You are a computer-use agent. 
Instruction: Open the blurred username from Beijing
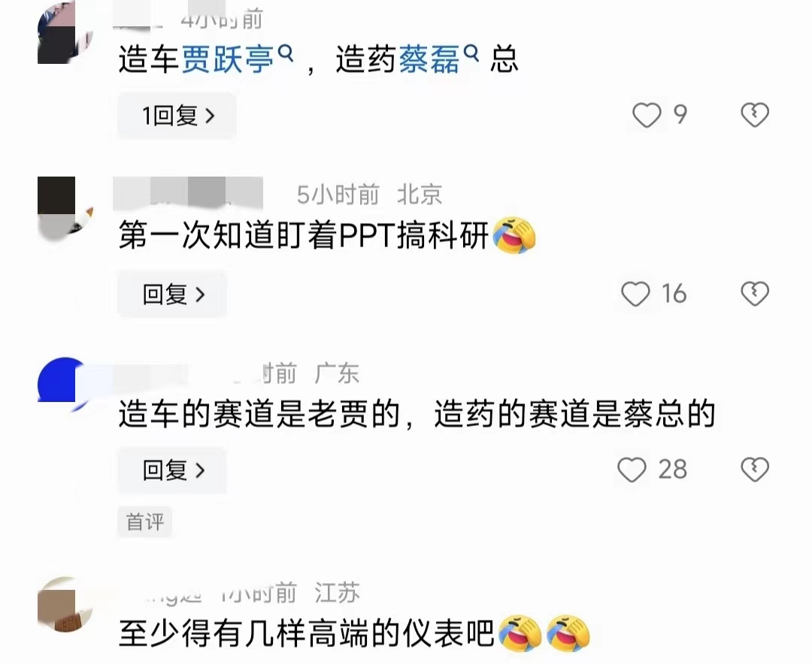tap(188, 194)
